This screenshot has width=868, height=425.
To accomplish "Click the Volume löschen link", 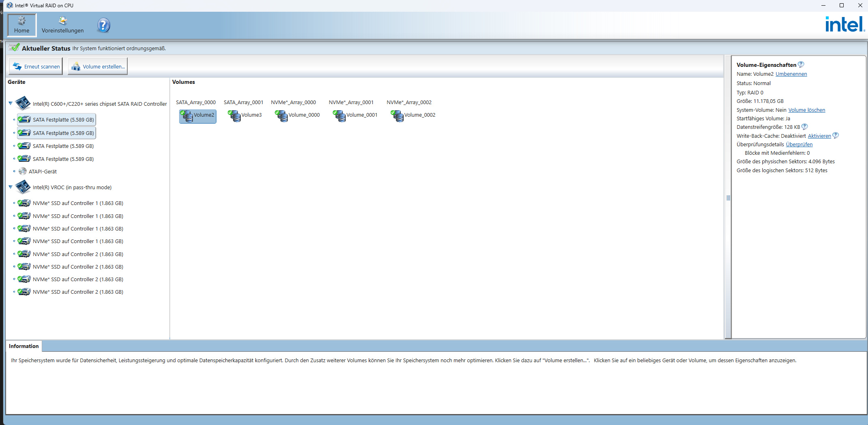I will [806, 110].
